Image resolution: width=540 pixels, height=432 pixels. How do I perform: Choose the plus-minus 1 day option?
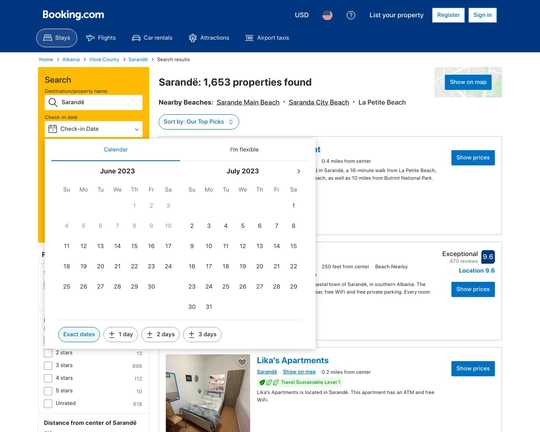[121, 335]
